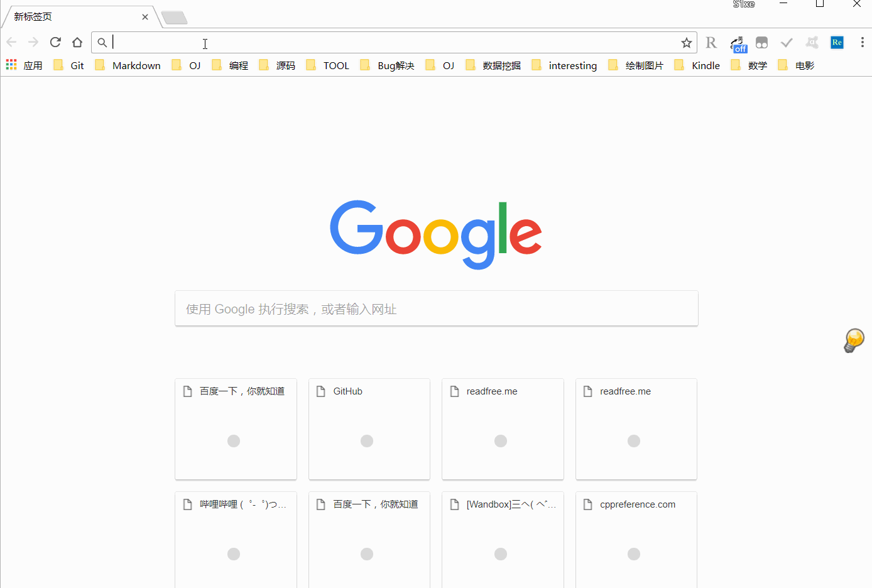The width and height of the screenshot is (872, 588).
Task: Open the cppreference.com tile
Action: click(636, 540)
